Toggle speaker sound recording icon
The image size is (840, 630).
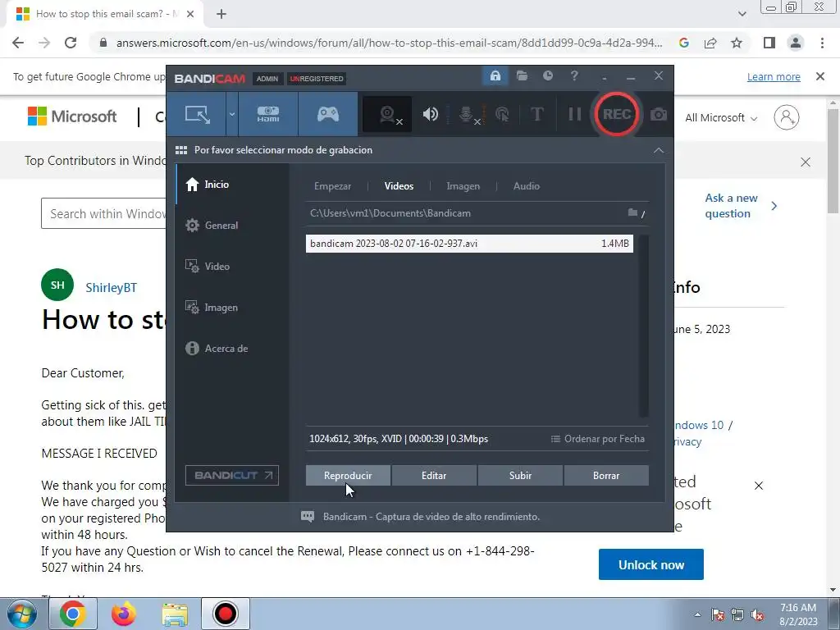pyautogui.click(x=430, y=114)
